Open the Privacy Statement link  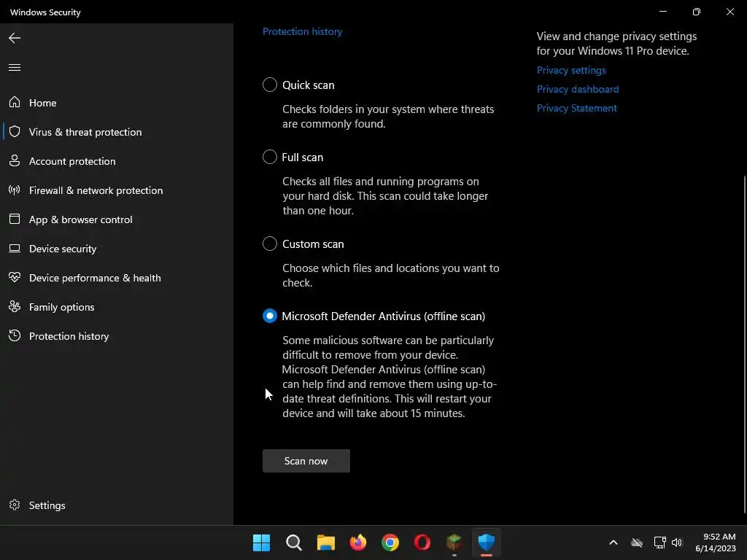576,108
